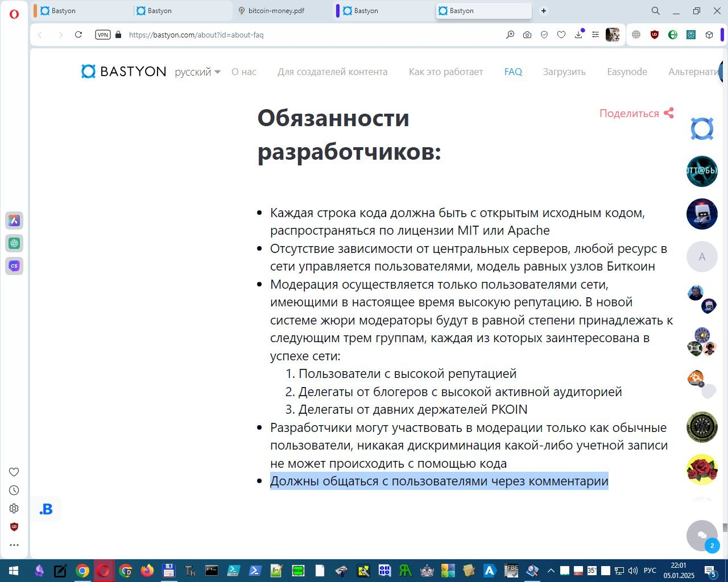
Task: Search open tabs with the magnifier icon
Action: [x=656, y=11]
